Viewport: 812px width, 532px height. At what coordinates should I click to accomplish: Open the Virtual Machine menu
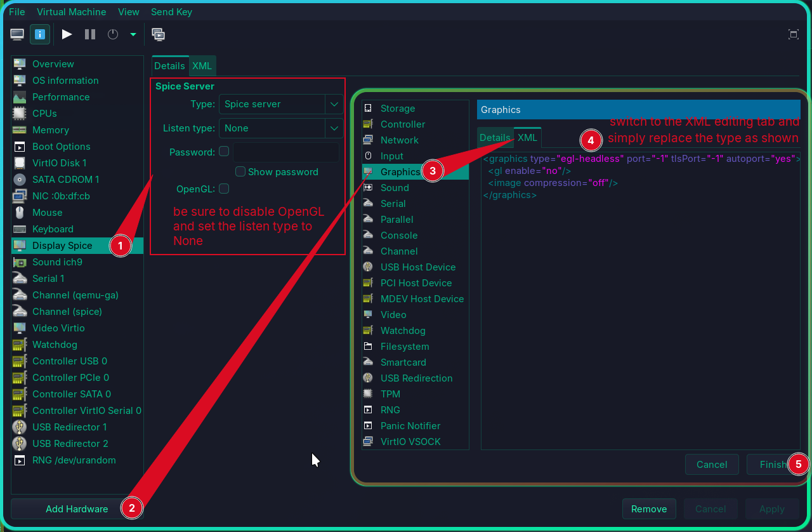tap(72, 12)
